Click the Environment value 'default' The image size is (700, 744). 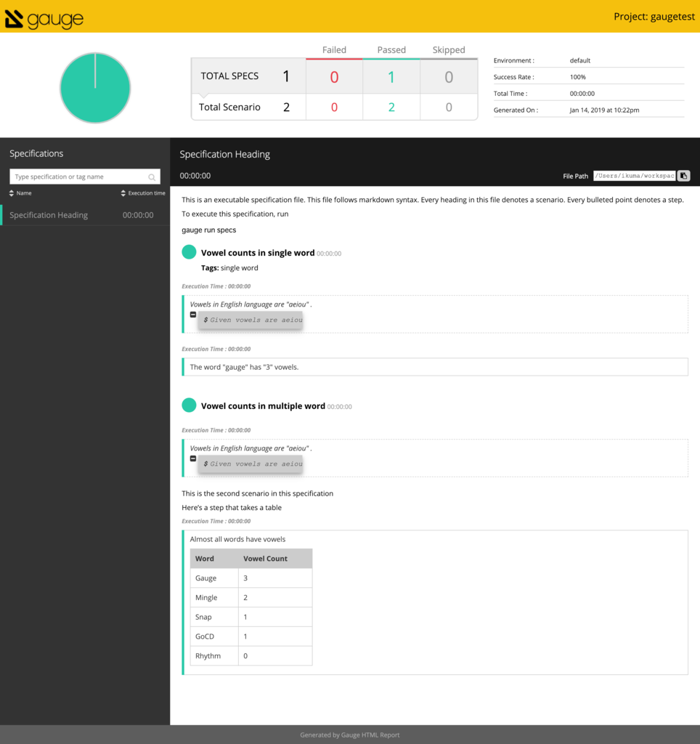(580, 61)
